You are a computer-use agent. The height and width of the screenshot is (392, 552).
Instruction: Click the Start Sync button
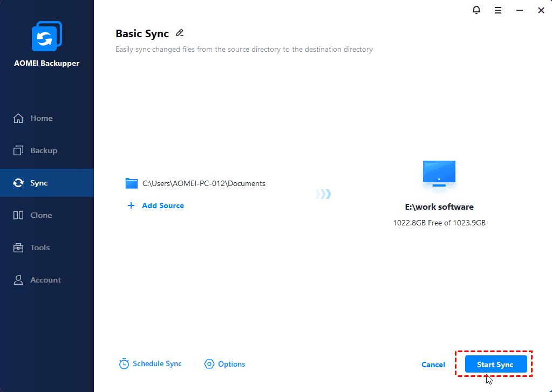point(496,364)
